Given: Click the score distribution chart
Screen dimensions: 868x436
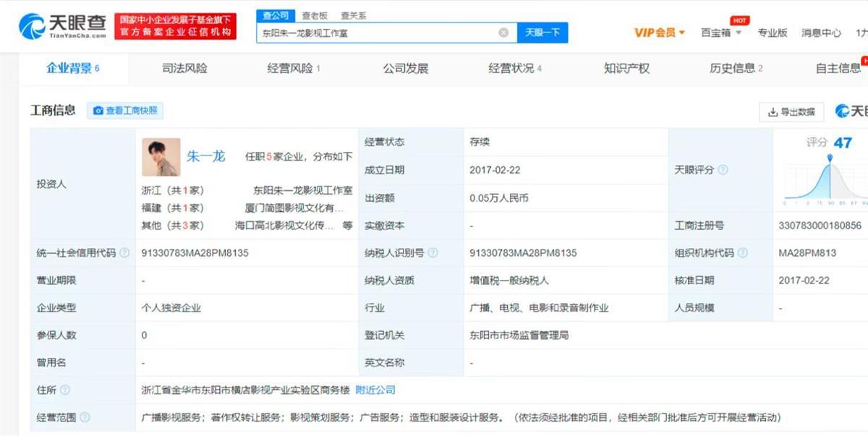Looking at the screenshot, I should (825, 181).
